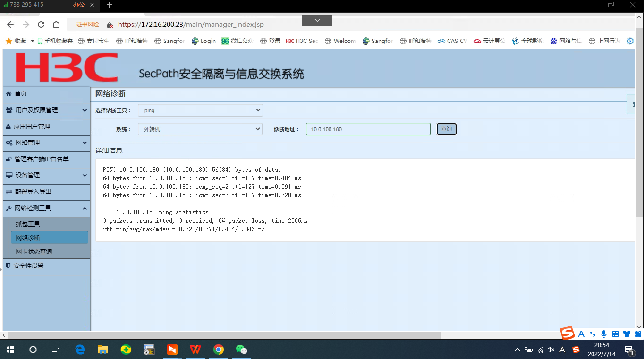This screenshot has width=644, height=359.
Task: Expand the gray chevron panel above the page
Action: (x=317, y=20)
